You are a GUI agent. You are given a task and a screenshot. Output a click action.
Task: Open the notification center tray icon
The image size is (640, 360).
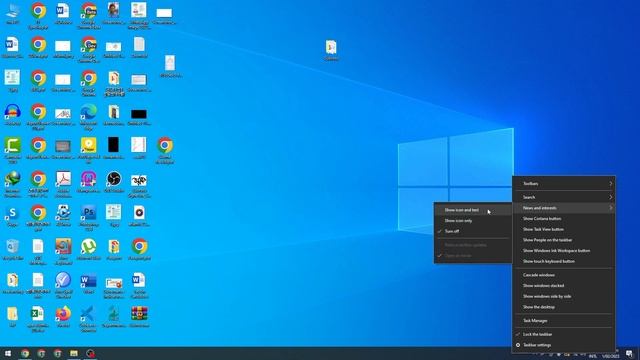tap(629, 353)
